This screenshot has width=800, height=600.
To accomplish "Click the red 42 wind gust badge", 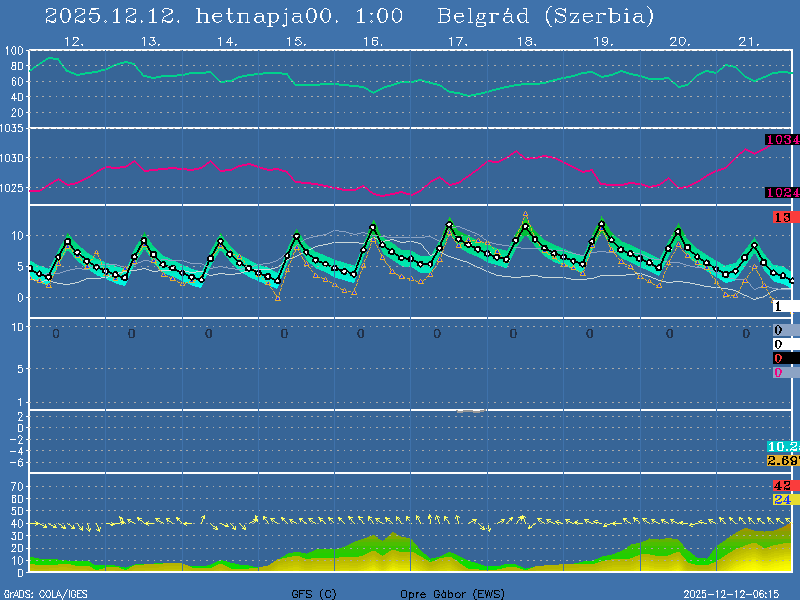I will coord(782,486).
